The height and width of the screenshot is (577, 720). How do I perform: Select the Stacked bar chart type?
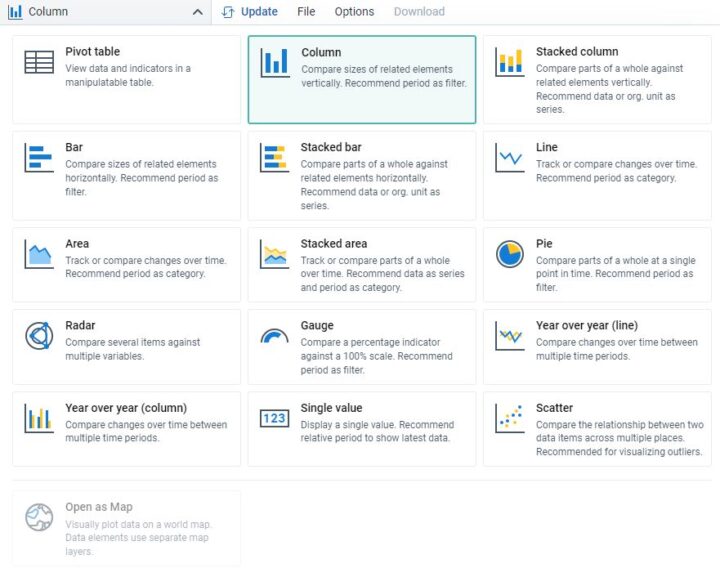(x=362, y=176)
